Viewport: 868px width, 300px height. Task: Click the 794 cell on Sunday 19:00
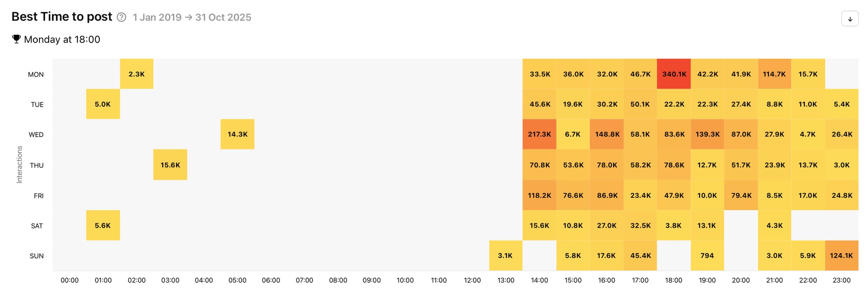tap(707, 256)
